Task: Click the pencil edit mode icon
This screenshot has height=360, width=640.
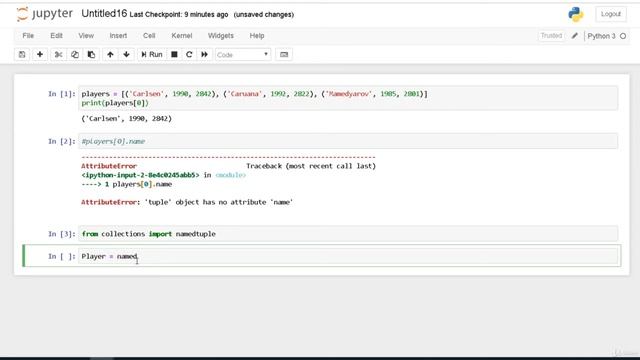Action: 574,36
